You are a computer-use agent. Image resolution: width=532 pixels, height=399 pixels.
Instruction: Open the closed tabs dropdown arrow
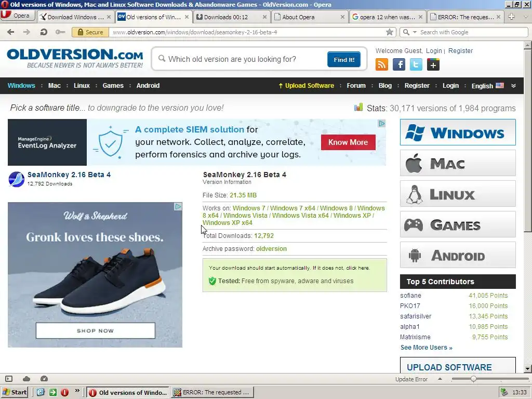[x=526, y=17]
